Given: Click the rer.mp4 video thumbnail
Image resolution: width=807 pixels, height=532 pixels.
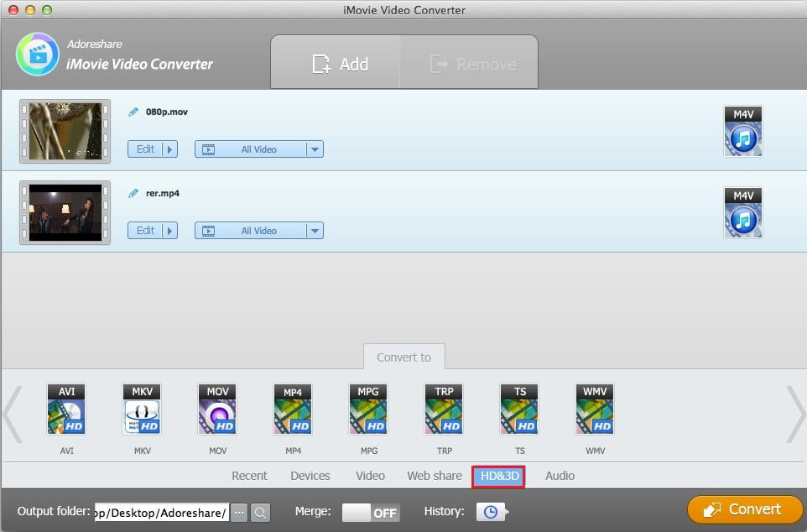Looking at the screenshot, I should pos(65,213).
